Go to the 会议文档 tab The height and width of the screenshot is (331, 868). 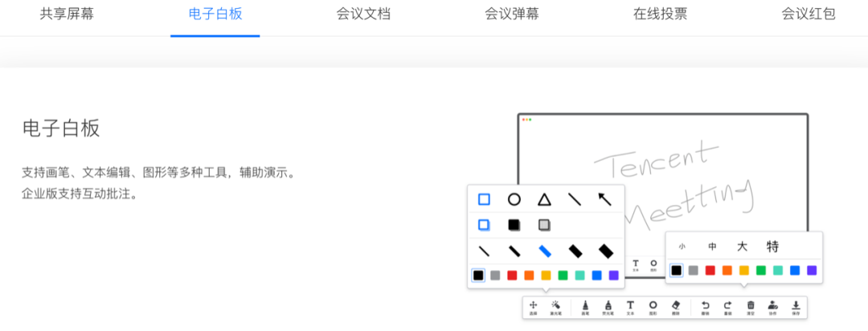tap(364, 14)
